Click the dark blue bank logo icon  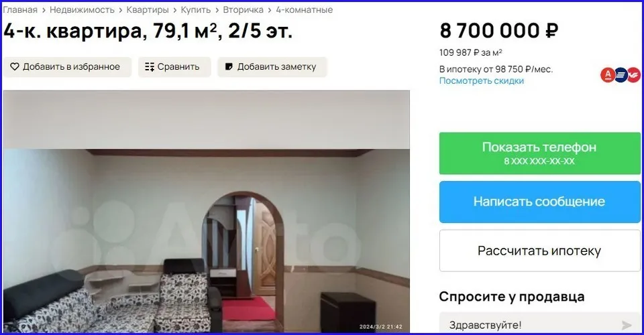pos(621,75)
